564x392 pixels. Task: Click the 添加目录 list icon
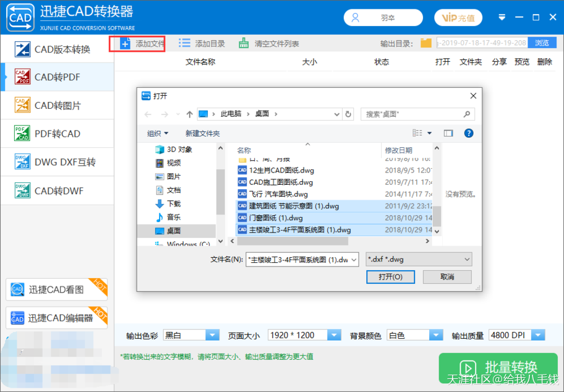pyautogui.click(x=184, y=43)
